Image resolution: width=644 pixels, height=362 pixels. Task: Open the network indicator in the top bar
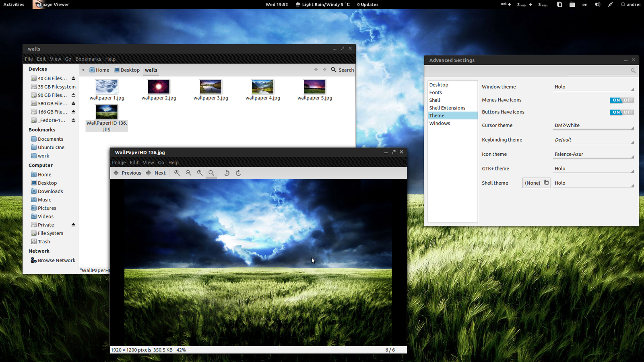pos(505,4)
